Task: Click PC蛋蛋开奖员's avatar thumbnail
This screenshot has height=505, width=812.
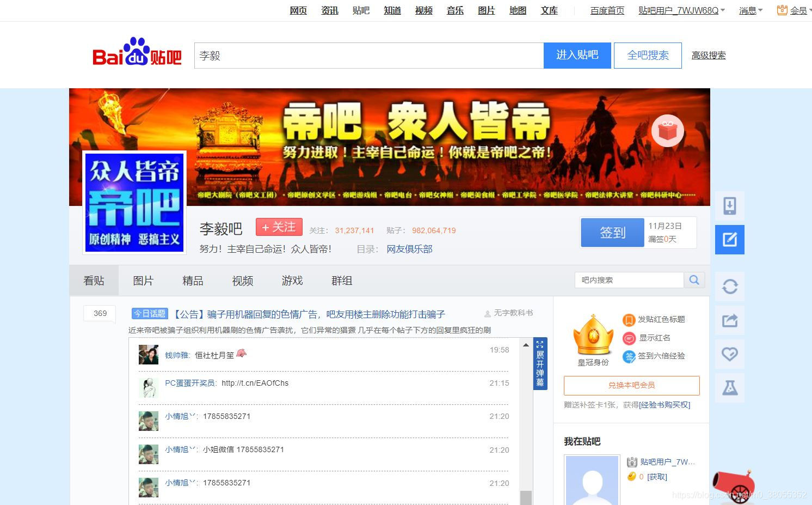Action: (x=149, y=387)
